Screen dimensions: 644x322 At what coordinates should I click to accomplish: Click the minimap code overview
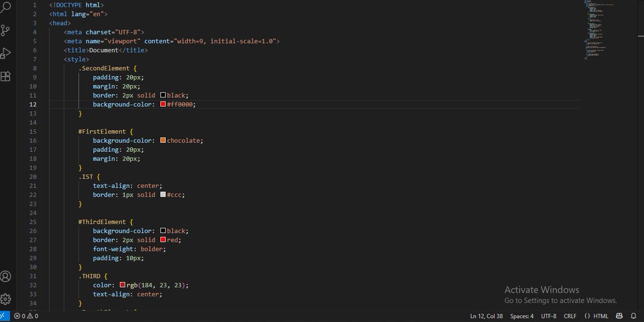coord(598,30)
